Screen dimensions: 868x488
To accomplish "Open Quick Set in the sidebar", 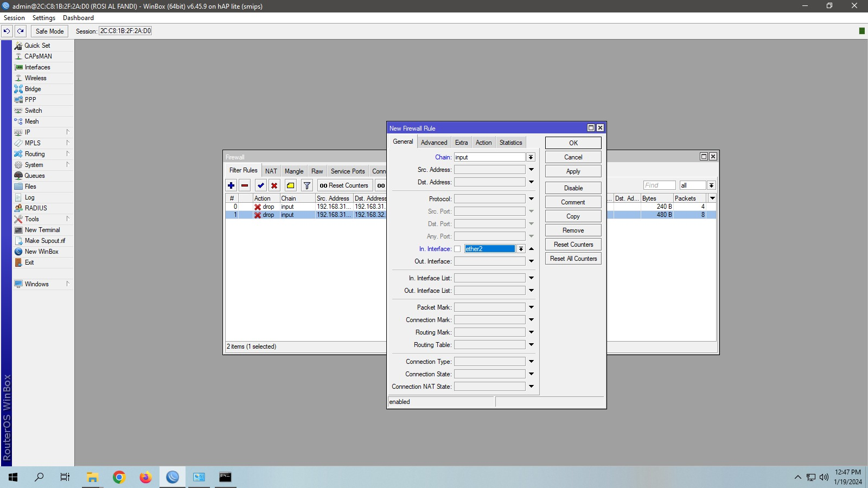I will [x=37, y=46].
